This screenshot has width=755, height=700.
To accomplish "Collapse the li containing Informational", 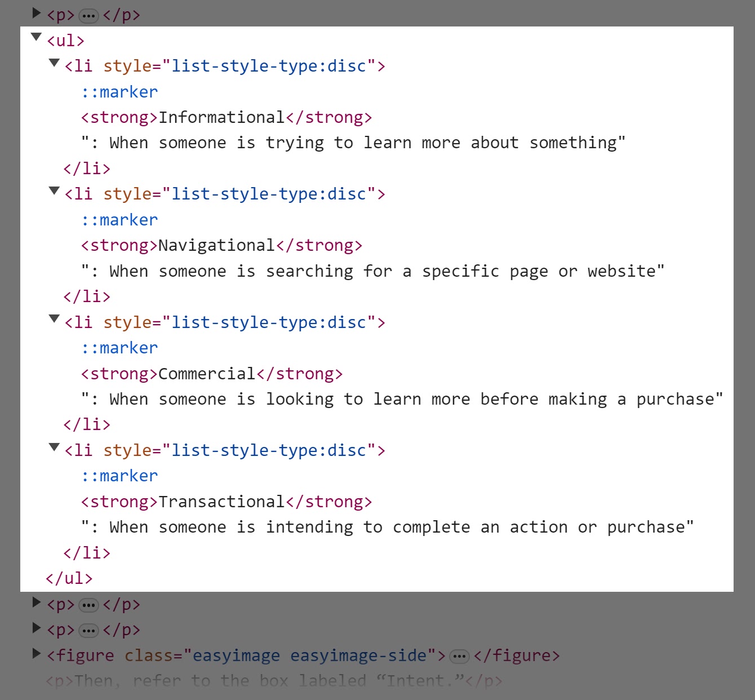I will coord(54,63).
